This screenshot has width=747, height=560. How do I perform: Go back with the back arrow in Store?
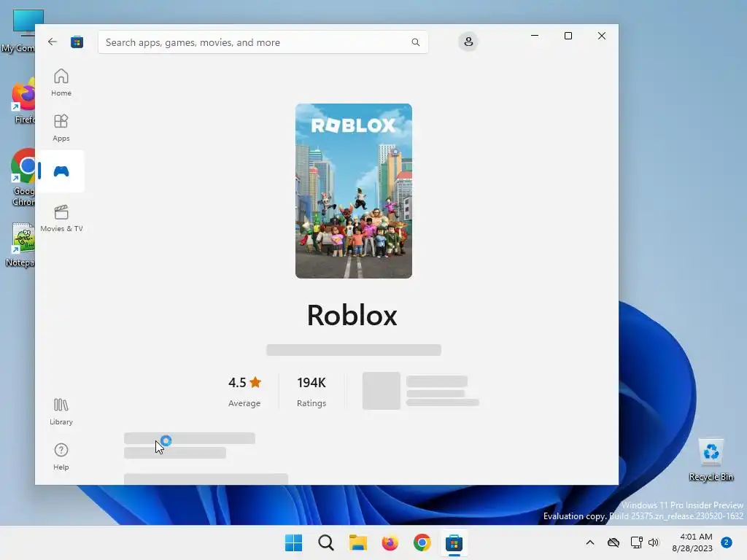pos(53,42)
